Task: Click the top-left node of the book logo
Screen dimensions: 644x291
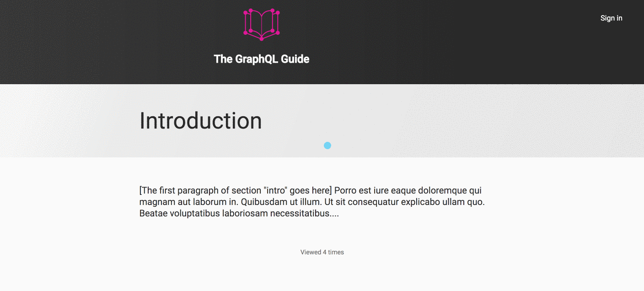Action: click(x=245, y=13)
